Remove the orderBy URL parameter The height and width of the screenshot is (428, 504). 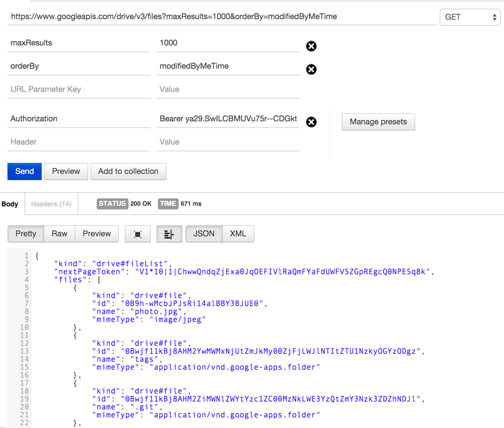pyautogui.click(x=311, y=69)
